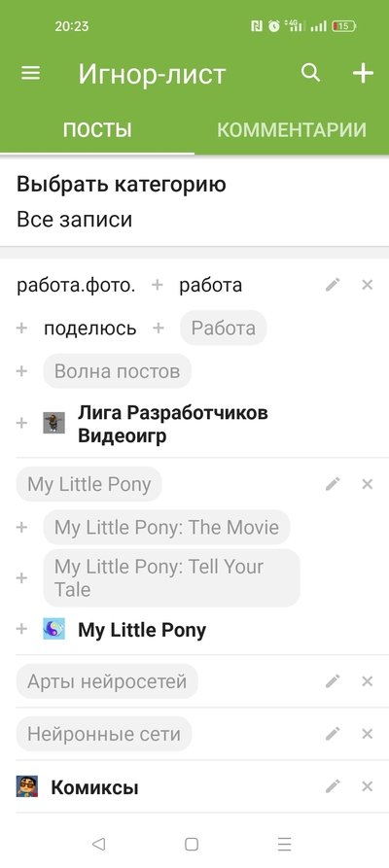This screenshot has height=868, width=389.
Task: Tap the Android back navigation button
Action: [98, 844]
